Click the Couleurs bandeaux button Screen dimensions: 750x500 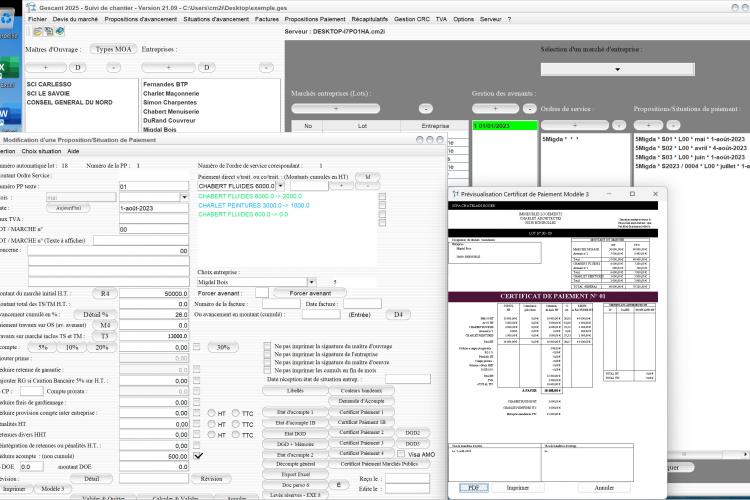362,391
